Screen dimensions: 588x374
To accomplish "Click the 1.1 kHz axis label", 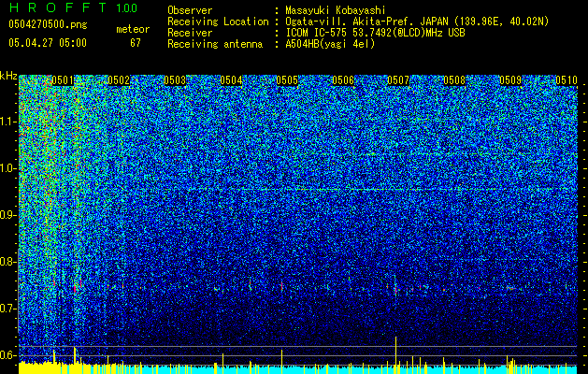I will point(8,122).
